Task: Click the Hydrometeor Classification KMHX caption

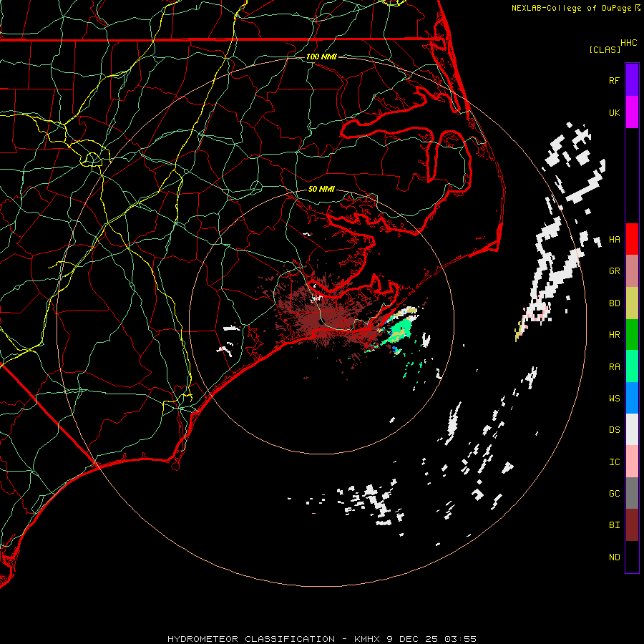Action: [322, 639]
